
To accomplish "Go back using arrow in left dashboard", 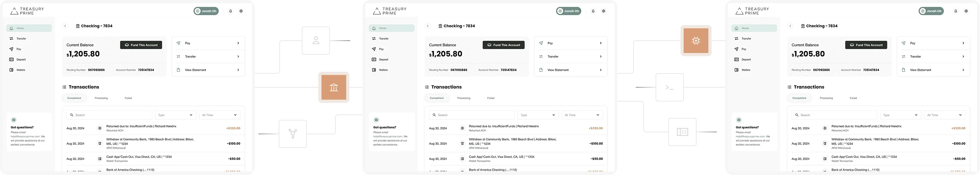I will coord(65,26).
